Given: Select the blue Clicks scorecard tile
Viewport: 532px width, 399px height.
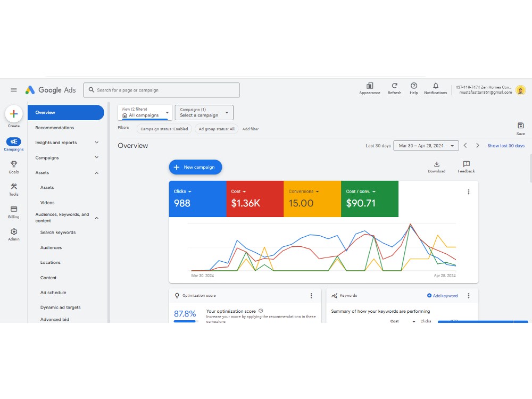Looking at the screenshot, I should pyautogui.click(x=197, y=199).
